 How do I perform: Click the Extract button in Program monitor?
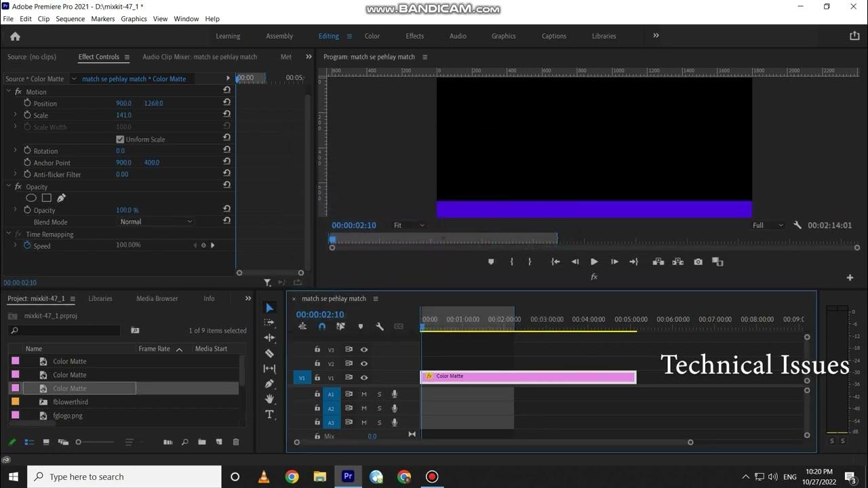(x=677, y=262)
